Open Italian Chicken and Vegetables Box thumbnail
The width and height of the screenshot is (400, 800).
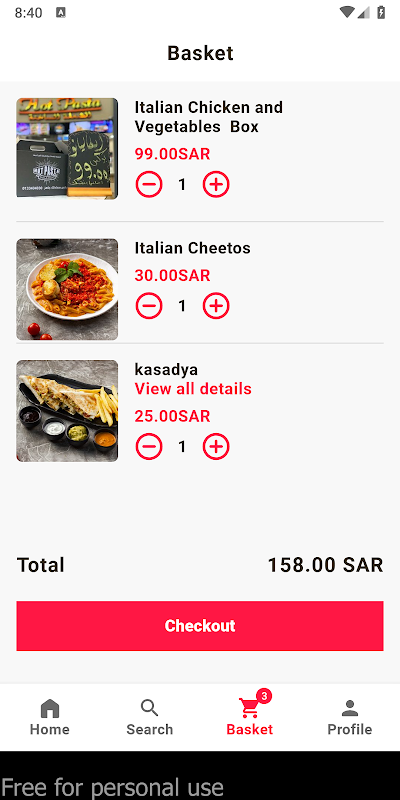click(67, 148)
